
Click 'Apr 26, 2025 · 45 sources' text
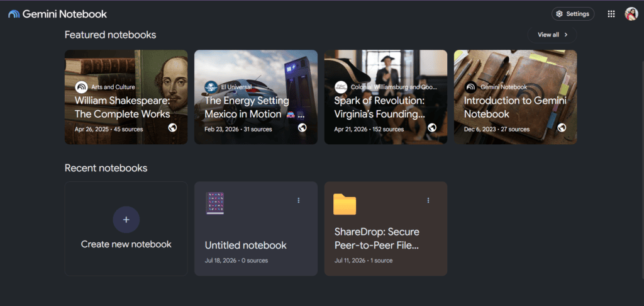coord(109,129)
